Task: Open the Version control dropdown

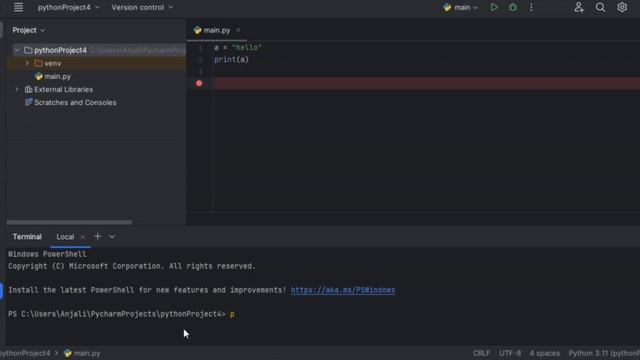Action: coord(142,7)
